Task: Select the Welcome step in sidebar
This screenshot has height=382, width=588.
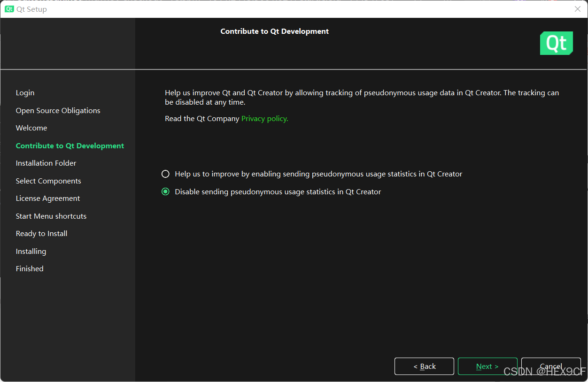Action: [31, 128]
